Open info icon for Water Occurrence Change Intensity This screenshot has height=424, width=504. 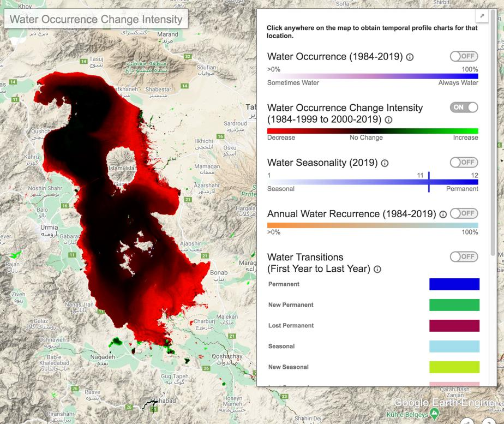[x=388, y=120]
